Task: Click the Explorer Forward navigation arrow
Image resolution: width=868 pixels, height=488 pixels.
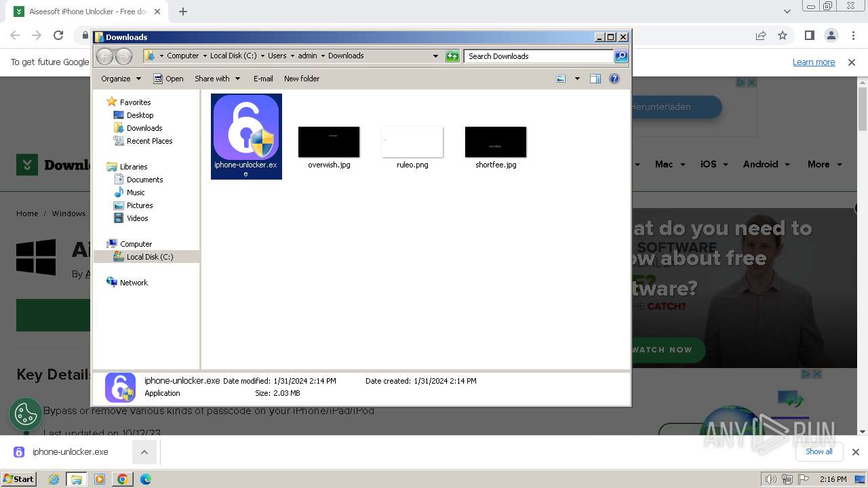Action: point(123,56)
